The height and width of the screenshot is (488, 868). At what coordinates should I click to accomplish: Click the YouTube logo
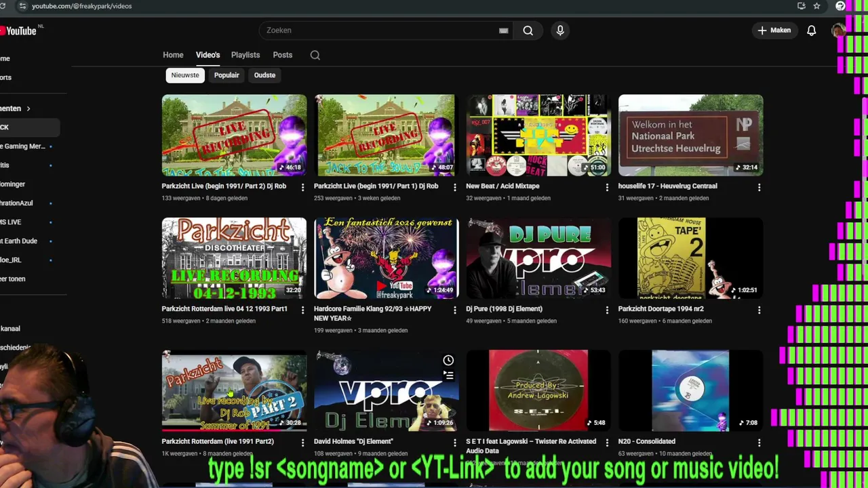(x=19, y=30)
